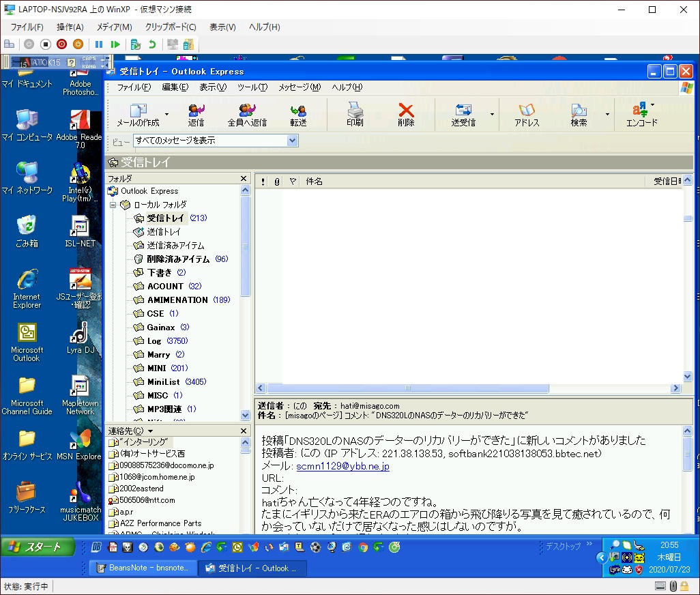Collapse the ローカル フォルダ tree node
Screen dimensions: 700x595
(x=113, y=205)
